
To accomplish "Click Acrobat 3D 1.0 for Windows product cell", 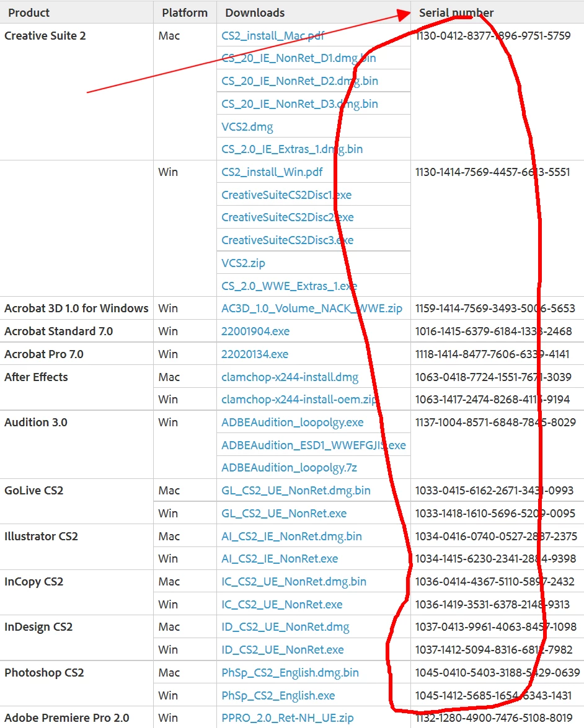I will (76, 309).
